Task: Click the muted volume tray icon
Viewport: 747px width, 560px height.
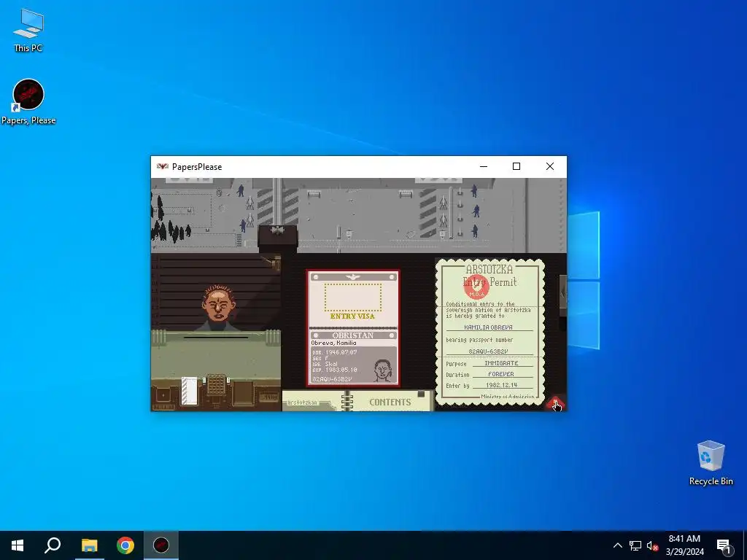Action: coord(652,545)
